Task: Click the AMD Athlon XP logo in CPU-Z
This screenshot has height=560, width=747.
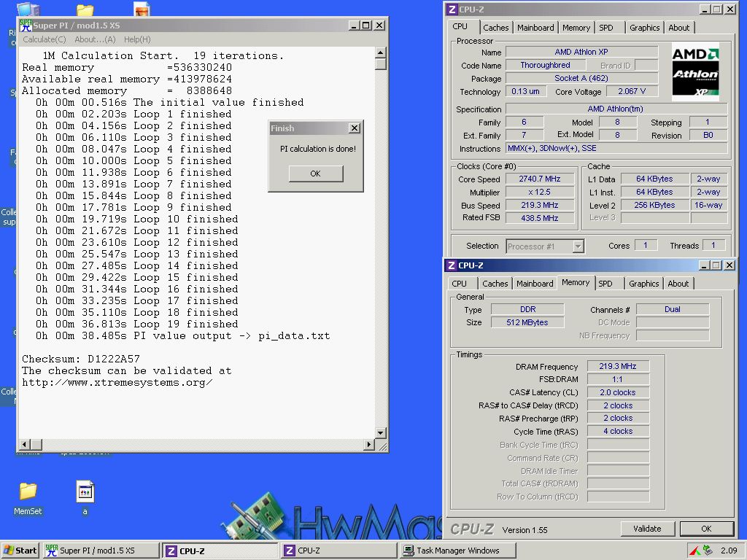Action: pos(695,71)
